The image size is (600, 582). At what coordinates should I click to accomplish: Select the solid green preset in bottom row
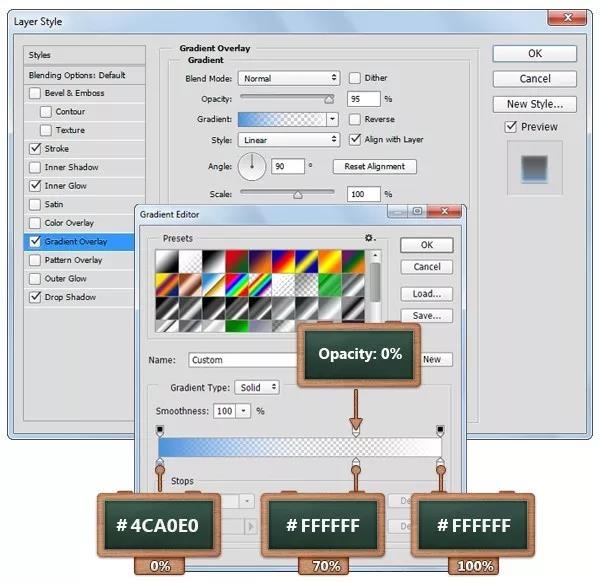point(237,326)
